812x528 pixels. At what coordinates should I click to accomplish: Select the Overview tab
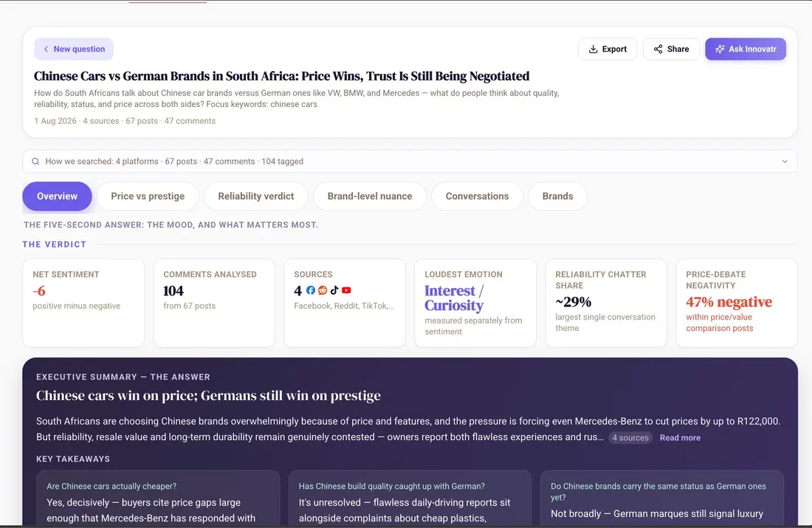[x=57, y=196]
